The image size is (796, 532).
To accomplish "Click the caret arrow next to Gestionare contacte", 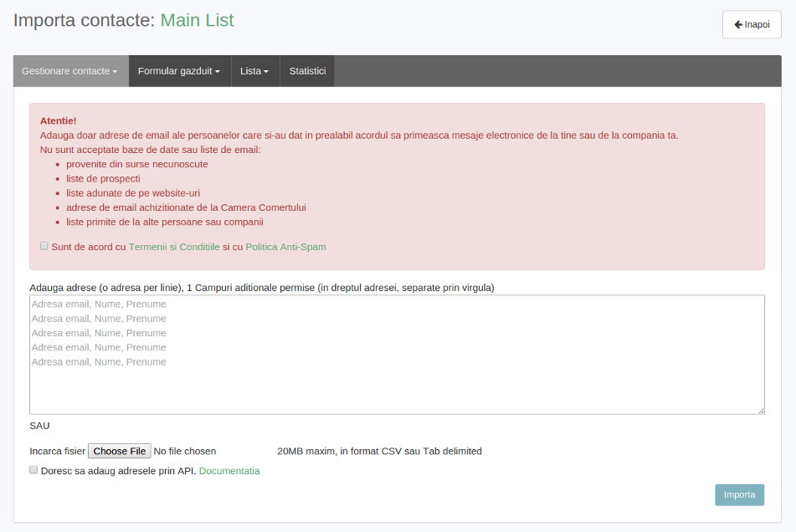I will (x=115, y=72).
